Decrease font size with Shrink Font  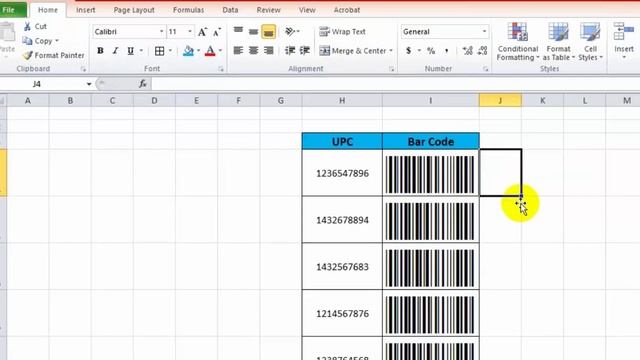pyautogui.click(x=217, y=32)
